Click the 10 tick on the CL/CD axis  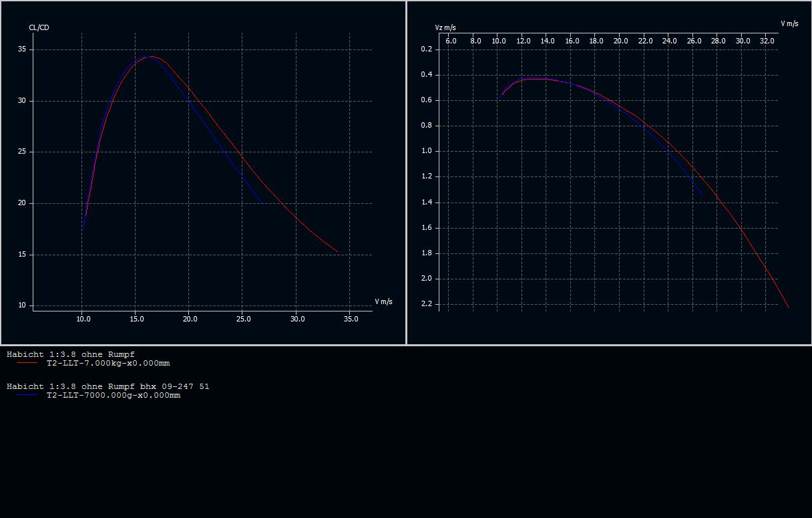[22, 305]
